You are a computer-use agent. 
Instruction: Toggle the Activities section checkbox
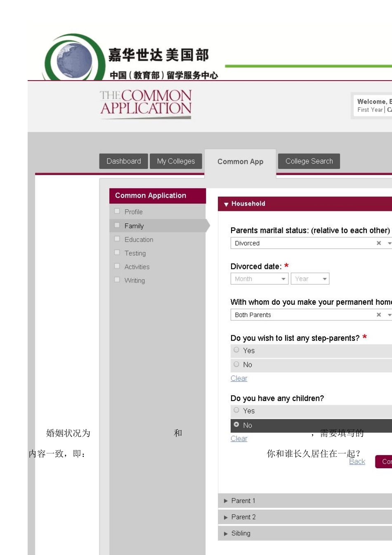point(117,266)
